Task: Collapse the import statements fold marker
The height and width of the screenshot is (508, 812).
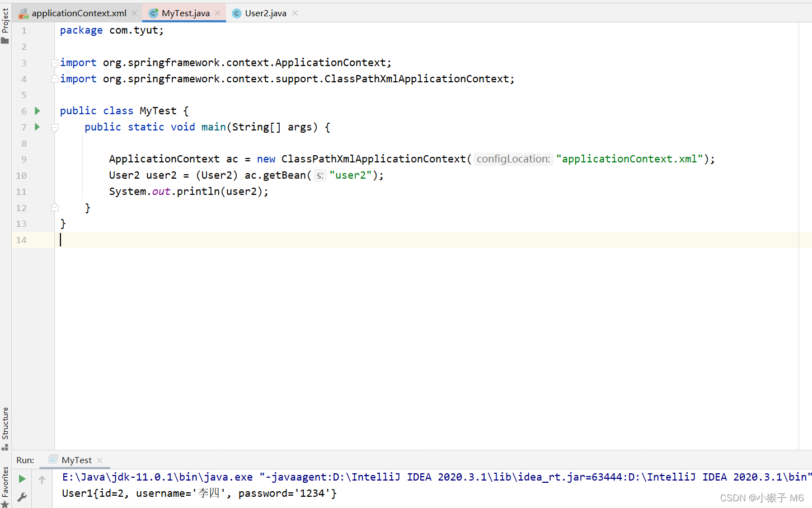Action: tap(54, 63)
